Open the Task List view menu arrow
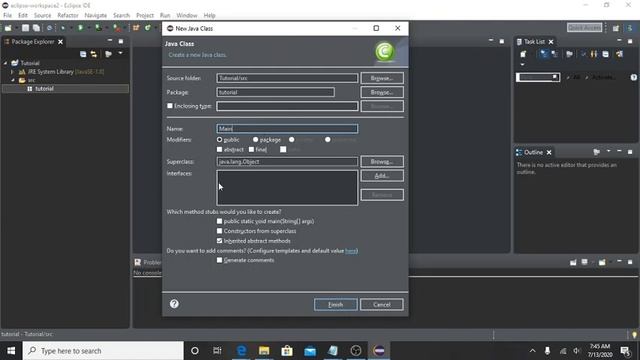Viewport: 640px width, 360px height. [x=522, y=65]
